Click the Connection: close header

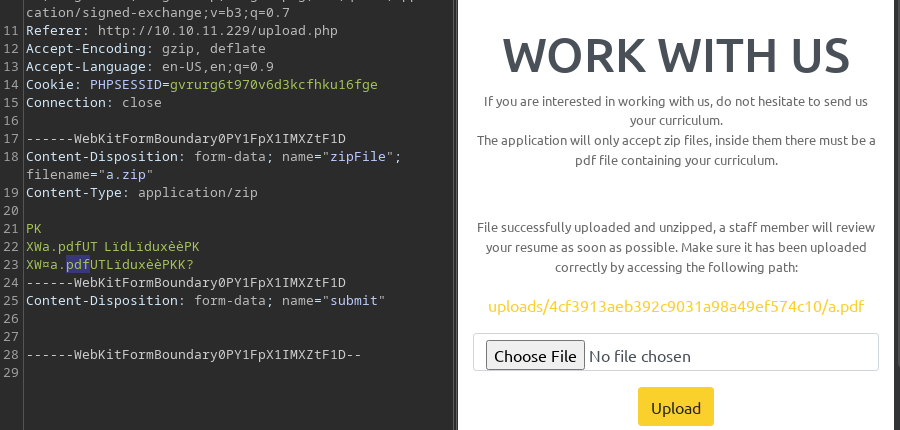point(94,103)
